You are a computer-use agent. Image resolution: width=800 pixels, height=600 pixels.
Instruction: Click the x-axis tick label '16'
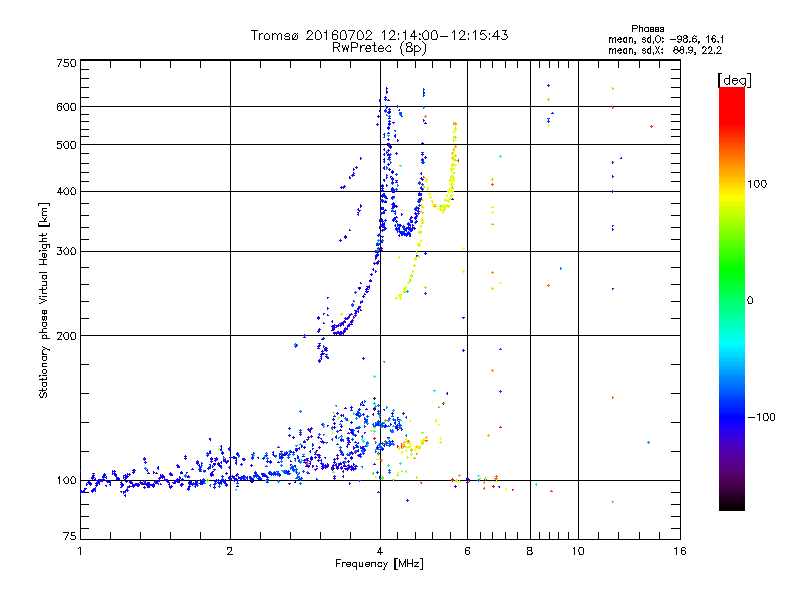coord(680,551)
